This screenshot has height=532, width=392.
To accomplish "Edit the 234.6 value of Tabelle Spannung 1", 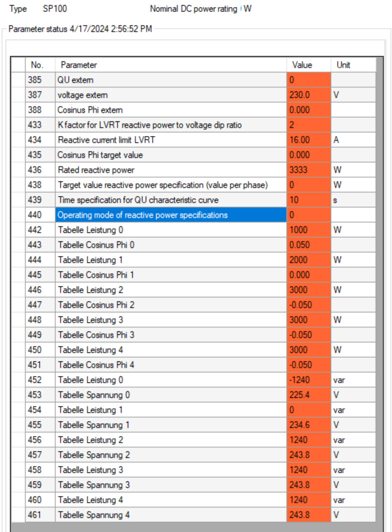I will tap(308, 425).
